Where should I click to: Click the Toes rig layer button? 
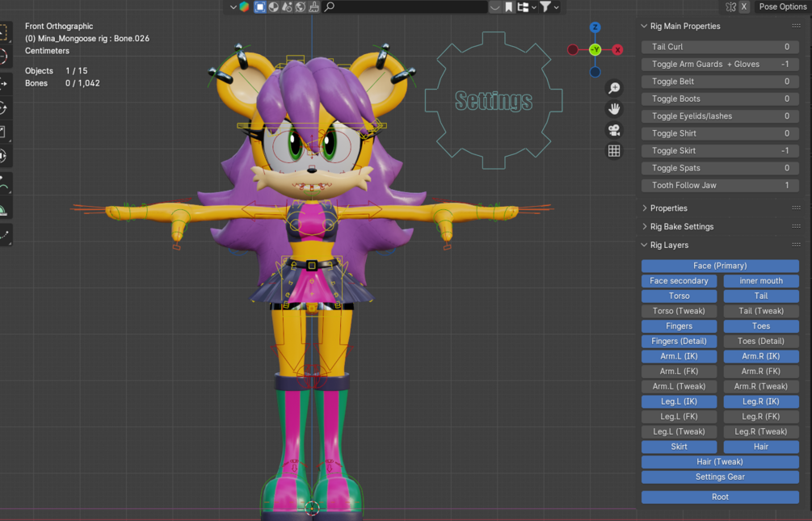tap(761, 326)
